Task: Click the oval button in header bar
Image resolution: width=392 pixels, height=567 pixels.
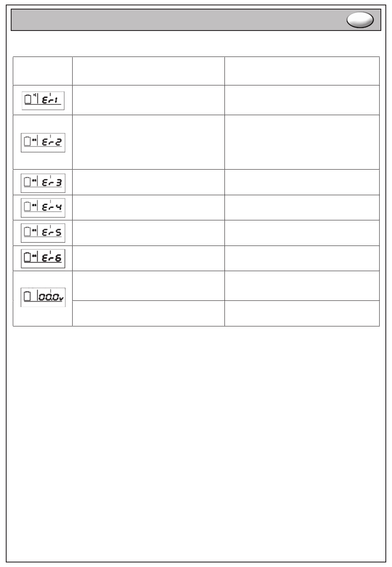Action: pyautogui.click(x=360, y=20)
